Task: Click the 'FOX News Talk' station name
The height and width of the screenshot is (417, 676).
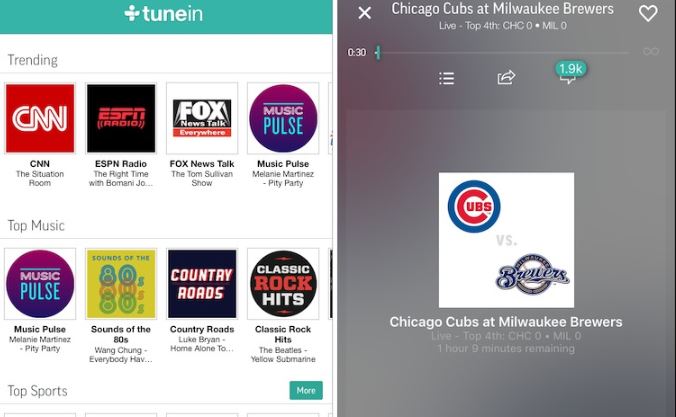Action: 202,164
